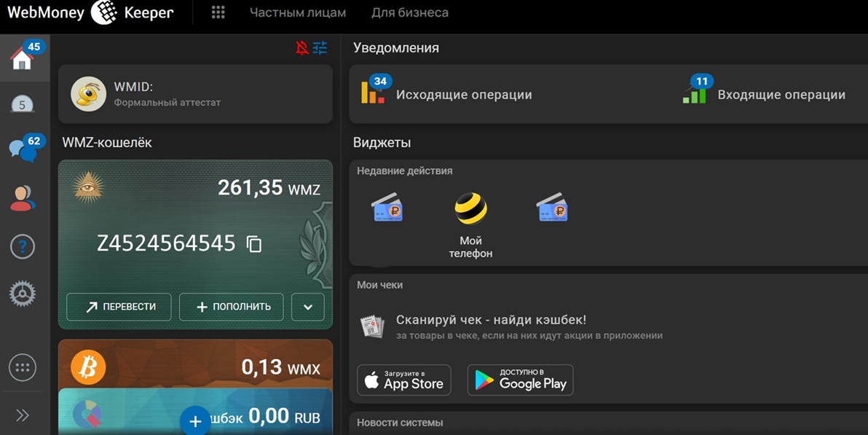
Task: Open the Частным лицам menu
Action: [x=298, y=13]
